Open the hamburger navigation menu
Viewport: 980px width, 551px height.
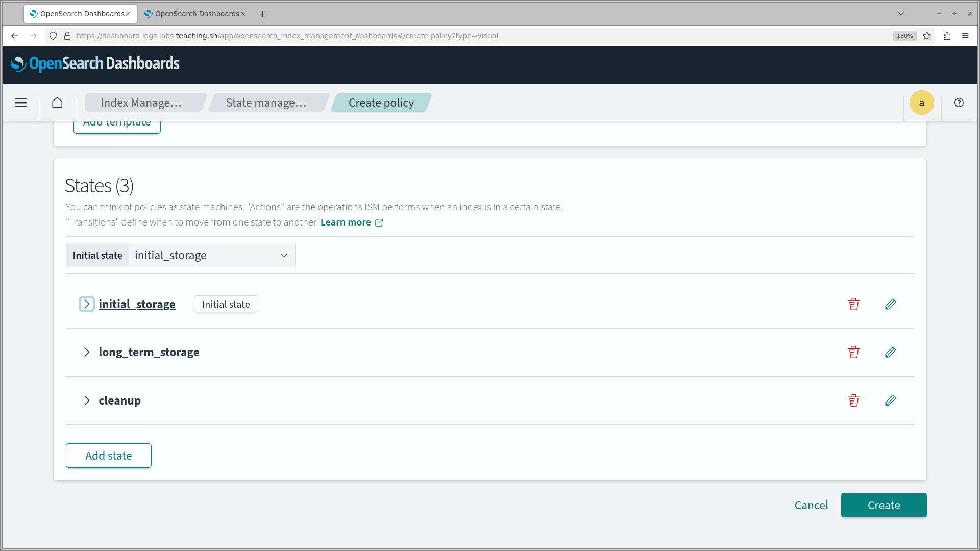21,103
